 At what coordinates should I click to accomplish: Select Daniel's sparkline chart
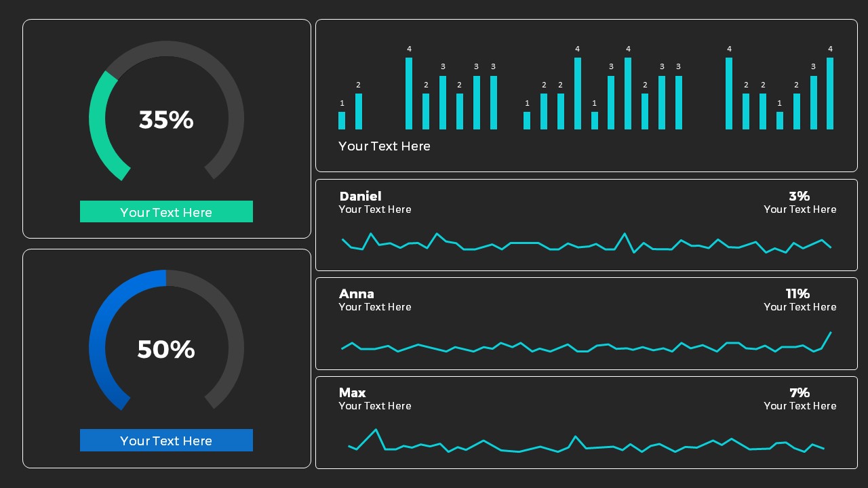click(587, 243)
